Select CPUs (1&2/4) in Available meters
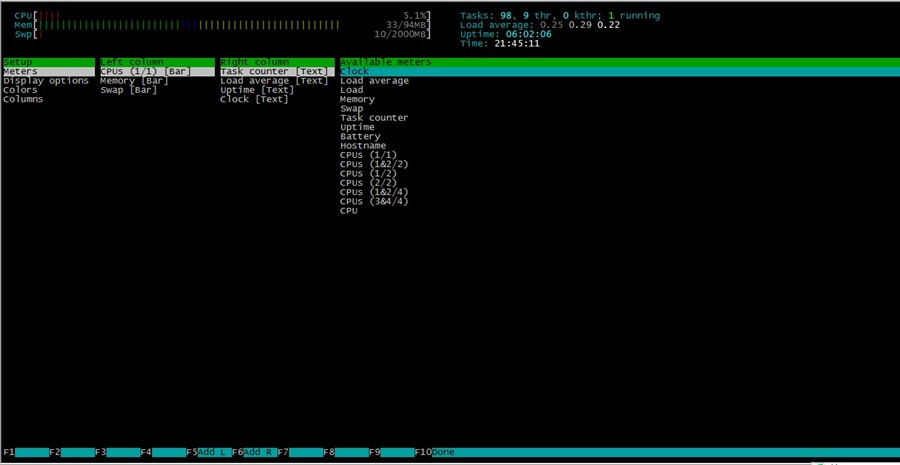900x465 pixels. (x=374, y=192)
